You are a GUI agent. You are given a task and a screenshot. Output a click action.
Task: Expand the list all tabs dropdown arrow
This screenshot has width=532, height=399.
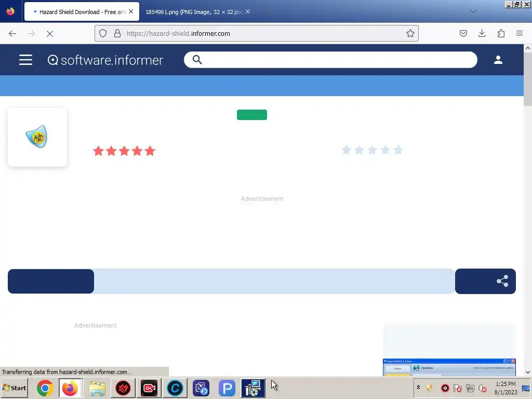point(473,11)
